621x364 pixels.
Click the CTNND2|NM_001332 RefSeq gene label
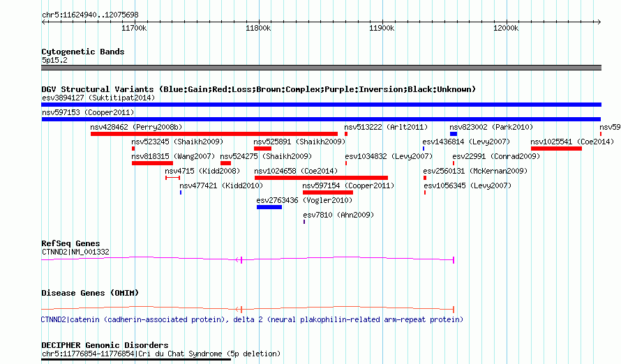tap(75, 252)
